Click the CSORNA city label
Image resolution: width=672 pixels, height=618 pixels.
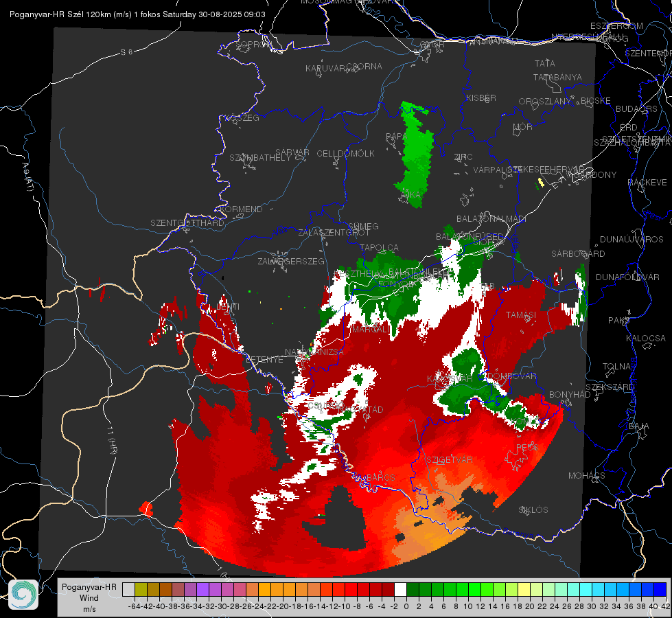[364, 66]
